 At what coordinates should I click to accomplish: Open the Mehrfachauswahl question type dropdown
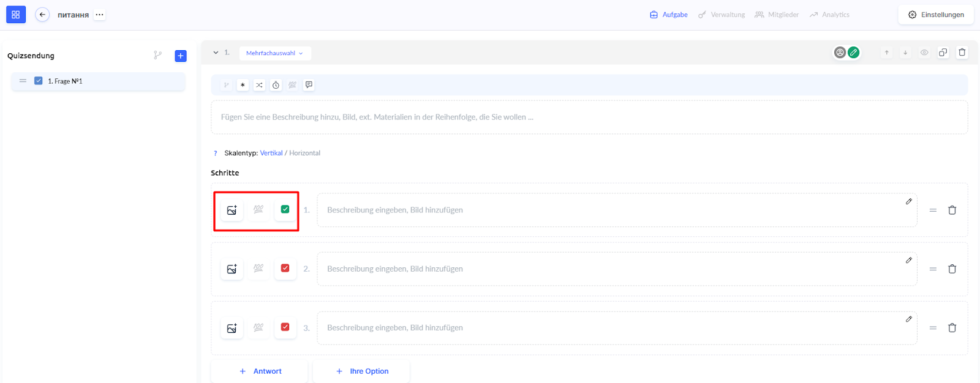[274, 53]
